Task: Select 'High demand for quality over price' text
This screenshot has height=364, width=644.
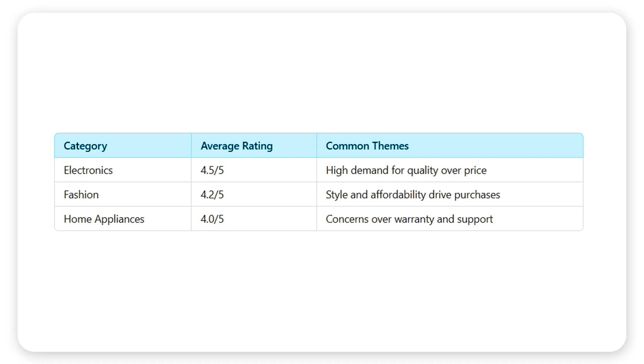Action: [406, 170]
